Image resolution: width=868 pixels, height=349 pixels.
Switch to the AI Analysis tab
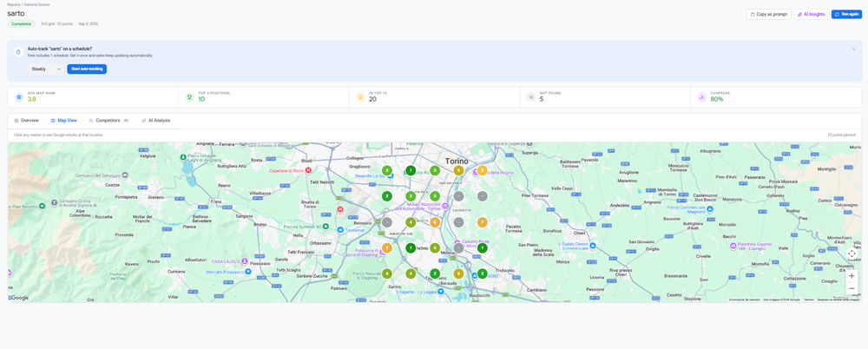pyautogui.click(x=155, y=120)
